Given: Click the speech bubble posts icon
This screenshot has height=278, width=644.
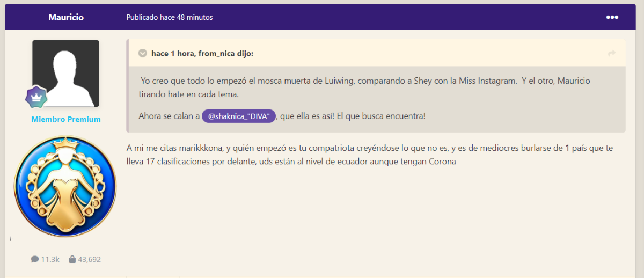Looking at the screenshot, I should pos(35,259).
